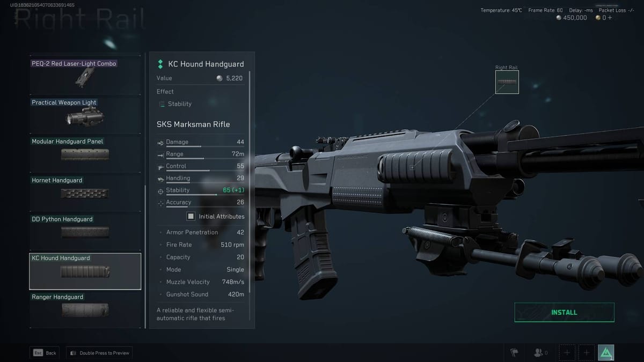Click an empty plus slot at bottom right
Screen dimensions: 644x362
567,352
